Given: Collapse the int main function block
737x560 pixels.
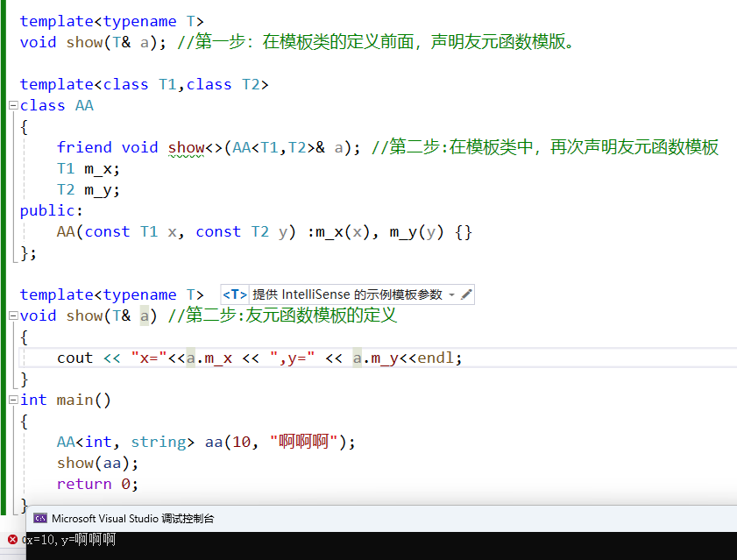Looking at the screenshot, I should 14,400.
